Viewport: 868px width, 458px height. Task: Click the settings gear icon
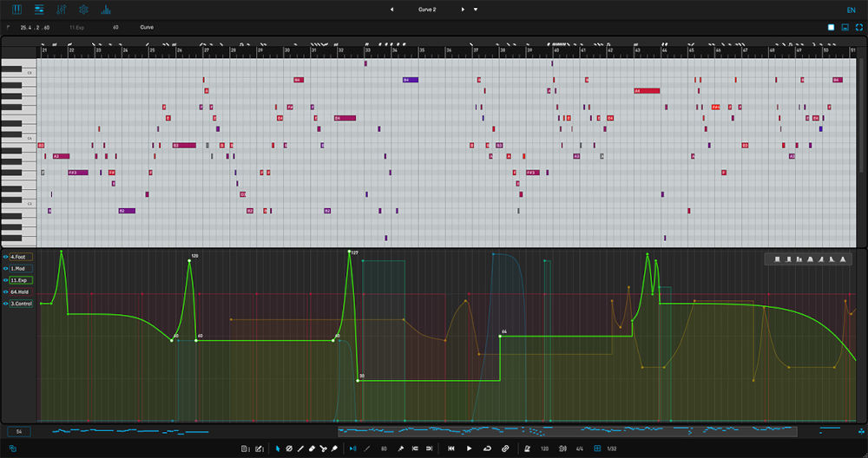coord(83,10)
